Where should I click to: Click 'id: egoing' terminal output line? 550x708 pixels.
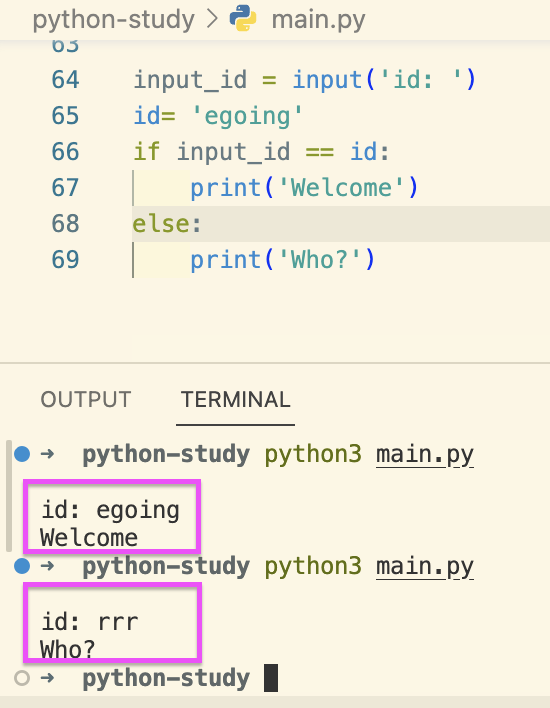click(110, 511)
